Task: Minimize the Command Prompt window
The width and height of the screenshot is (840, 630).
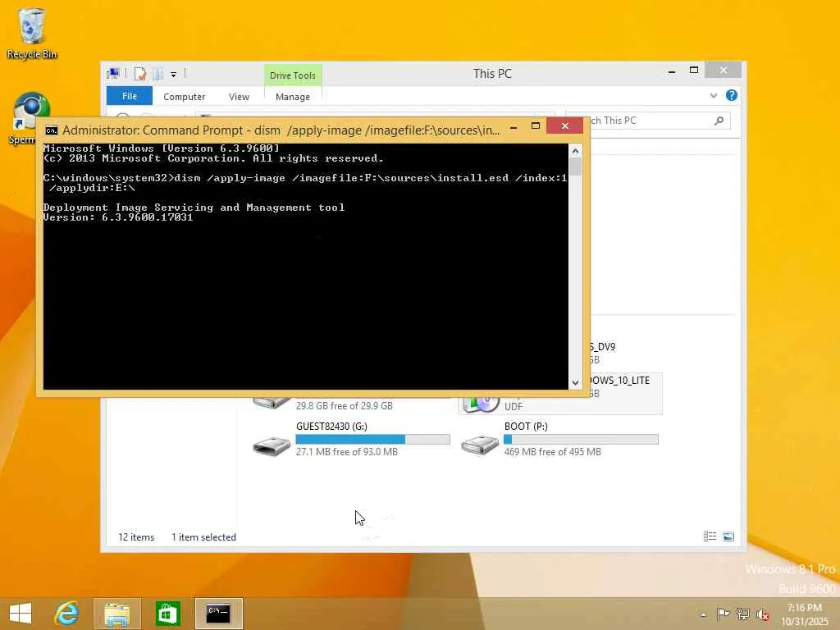Action: [514, 127]
